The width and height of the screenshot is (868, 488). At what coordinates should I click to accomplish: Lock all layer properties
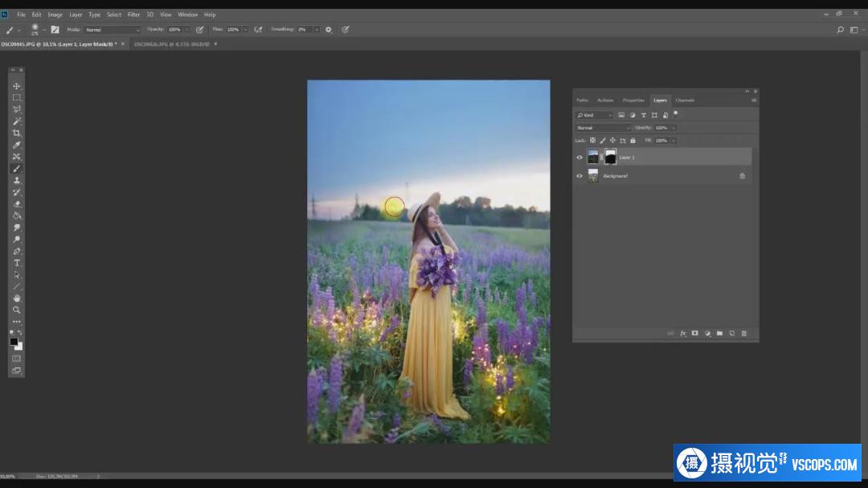[x=633, y=141]
